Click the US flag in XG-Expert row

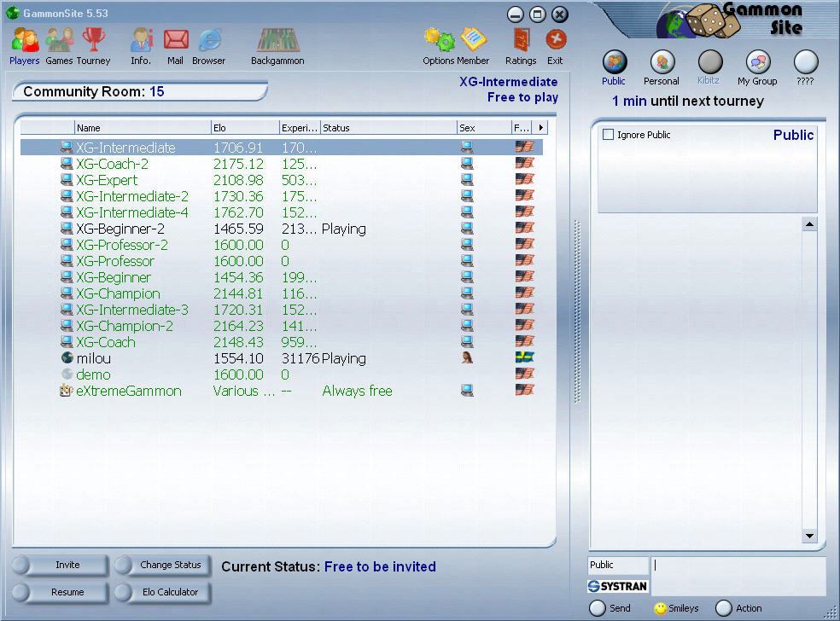coord(524,179)
